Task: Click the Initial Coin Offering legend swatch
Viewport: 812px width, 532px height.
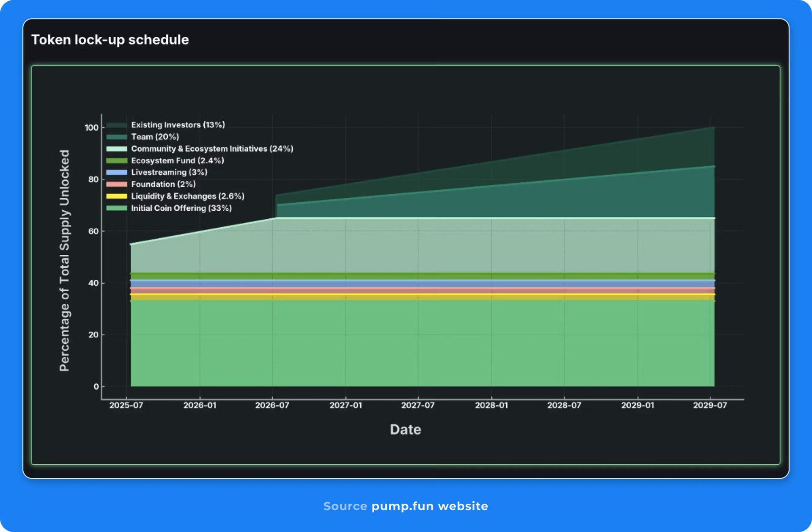Action: tap(116, 208)
